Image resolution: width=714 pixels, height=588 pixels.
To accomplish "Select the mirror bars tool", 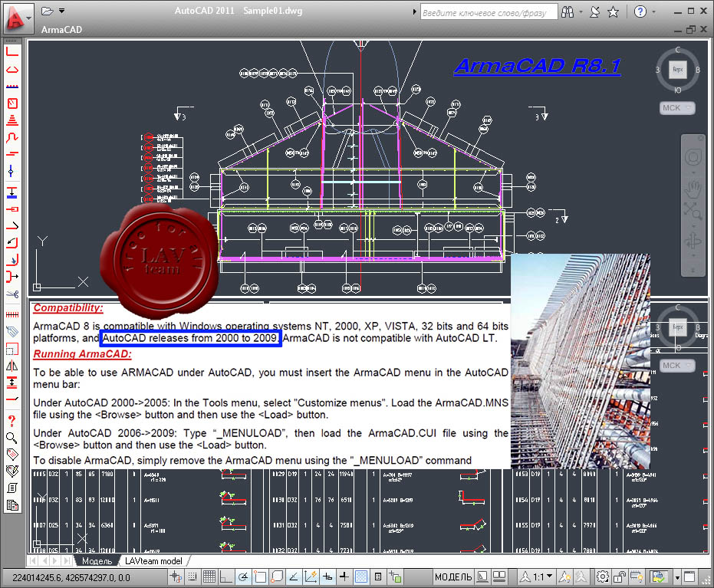I will 12,366.
